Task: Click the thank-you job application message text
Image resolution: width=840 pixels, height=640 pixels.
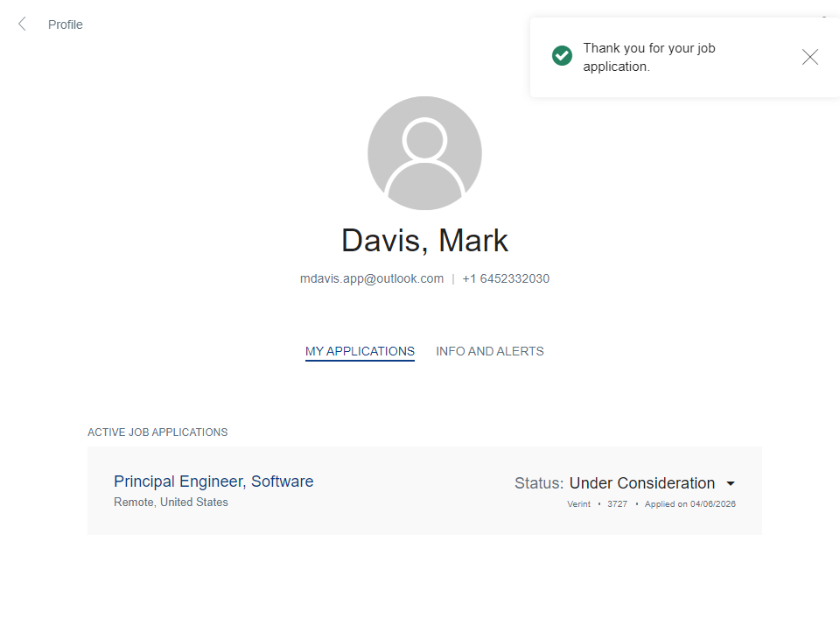Action: click(x=649, y=57)
